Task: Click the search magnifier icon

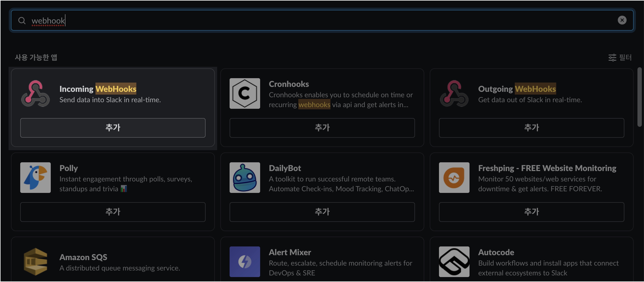Action: (22, 21)
